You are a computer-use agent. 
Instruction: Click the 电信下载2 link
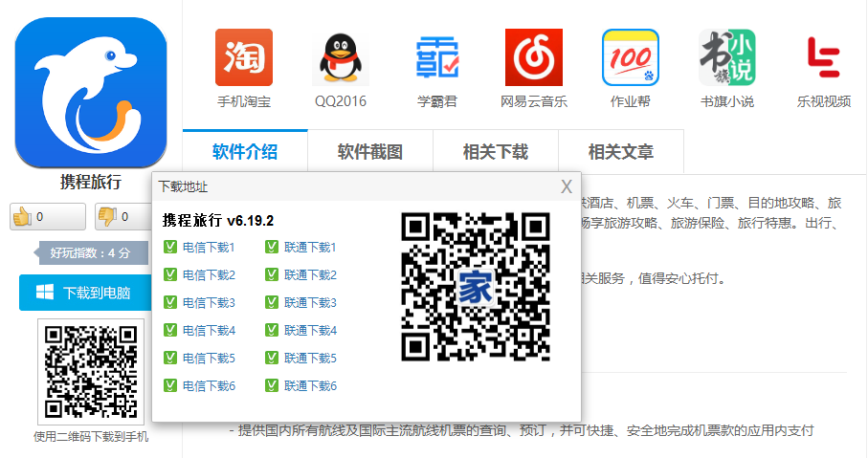tap(209, 275)
